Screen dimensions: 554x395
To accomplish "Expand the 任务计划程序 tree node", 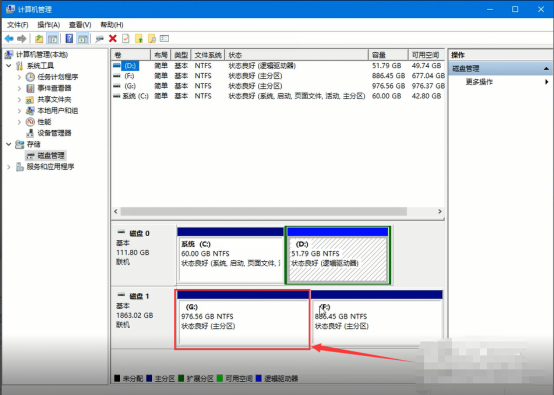I will pos(19,77).
